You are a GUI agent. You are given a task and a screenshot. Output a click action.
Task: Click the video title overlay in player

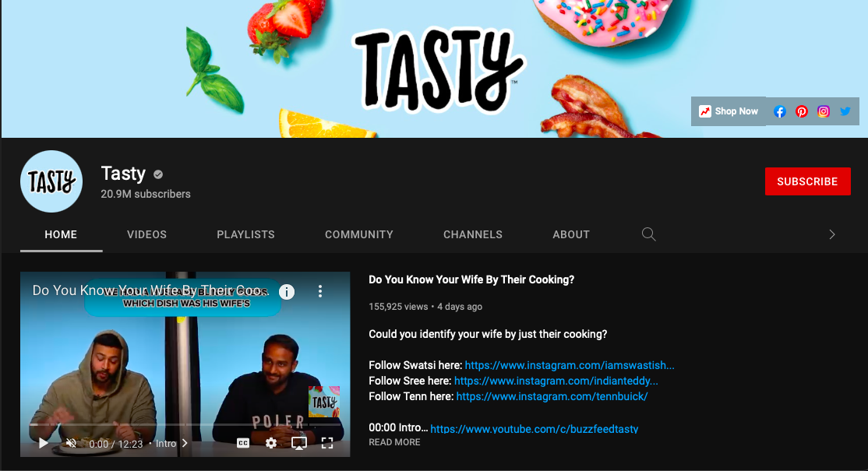(x=150, y=291)
